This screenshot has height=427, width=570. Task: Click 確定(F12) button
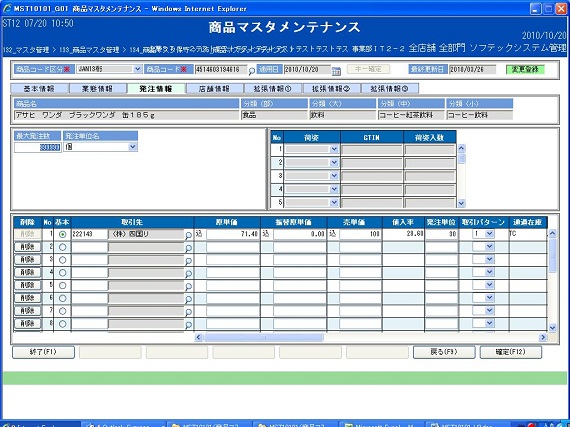click(511, 352)
